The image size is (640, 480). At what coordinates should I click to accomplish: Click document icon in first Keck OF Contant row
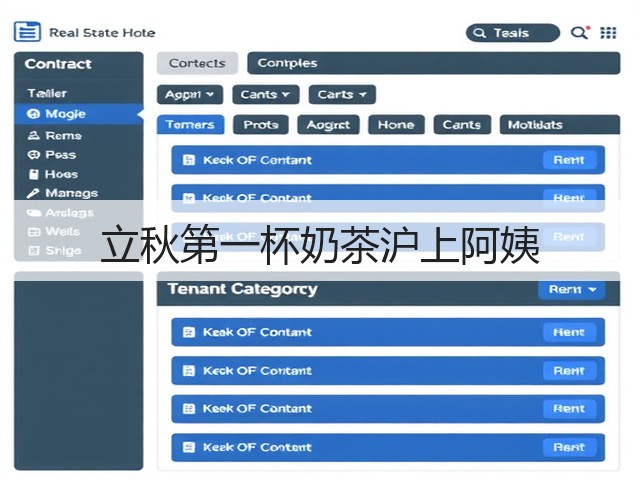(x=189, y=160)
